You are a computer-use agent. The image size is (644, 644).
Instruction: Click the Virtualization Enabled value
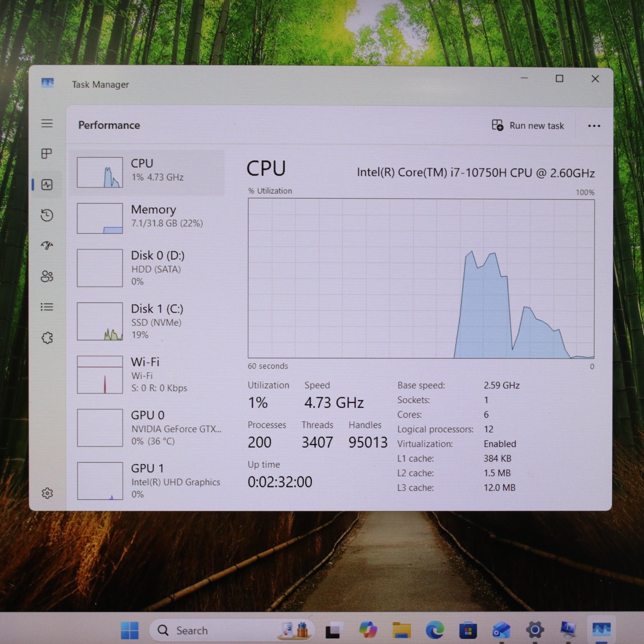(x=500, y=444)
